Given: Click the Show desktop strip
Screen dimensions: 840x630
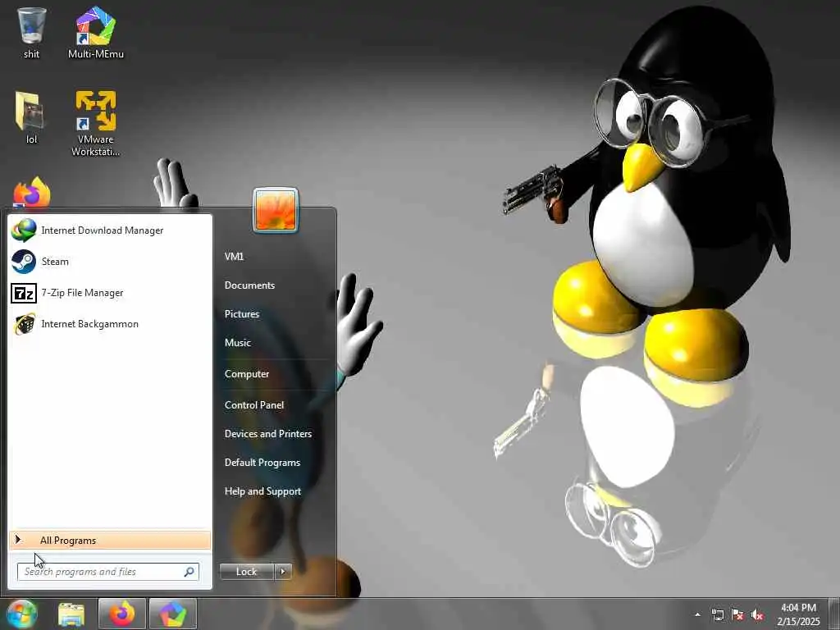Looking at the screenshot, I should click(834, 614).
